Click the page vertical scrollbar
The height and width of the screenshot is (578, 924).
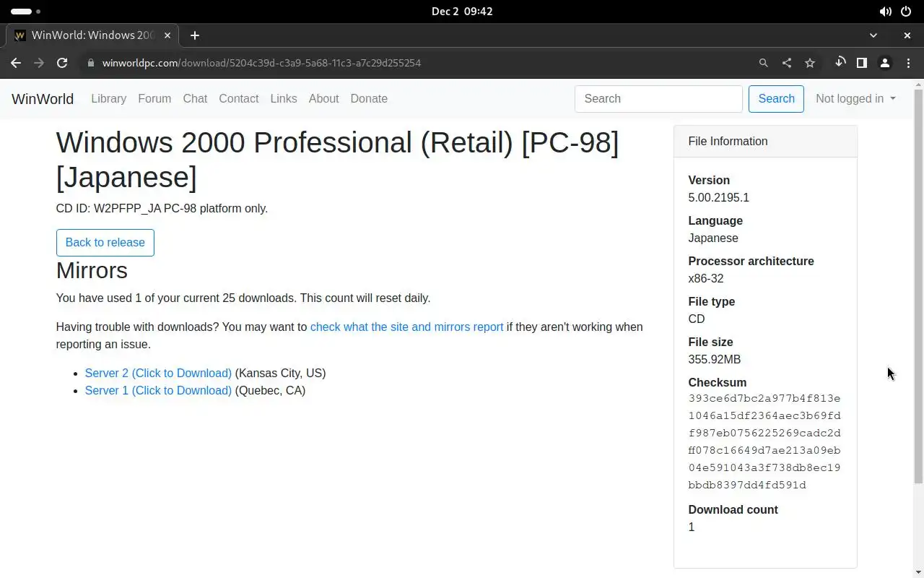(x=918, y=285)
